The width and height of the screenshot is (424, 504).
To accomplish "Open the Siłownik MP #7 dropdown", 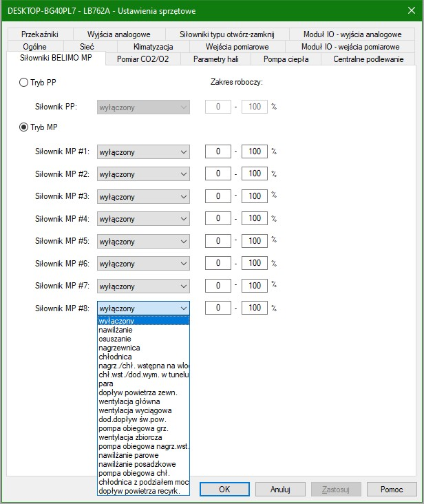I will pyautogui.click(x=143, y=286).
